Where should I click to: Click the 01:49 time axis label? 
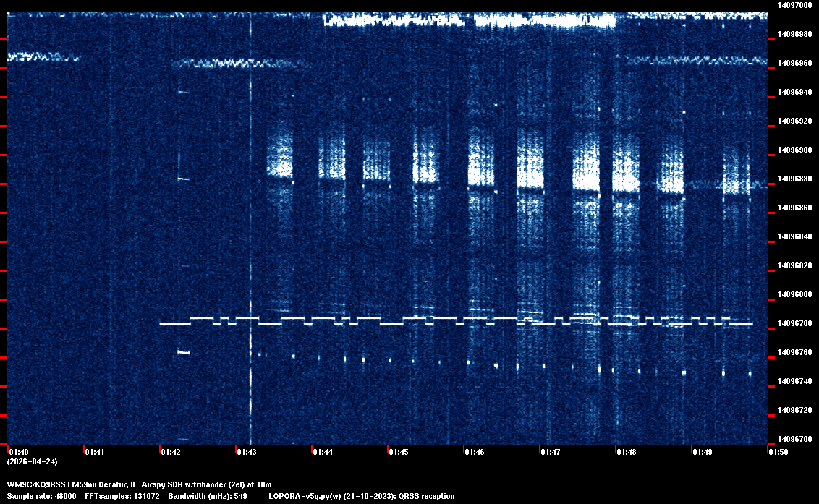(703, 452)
